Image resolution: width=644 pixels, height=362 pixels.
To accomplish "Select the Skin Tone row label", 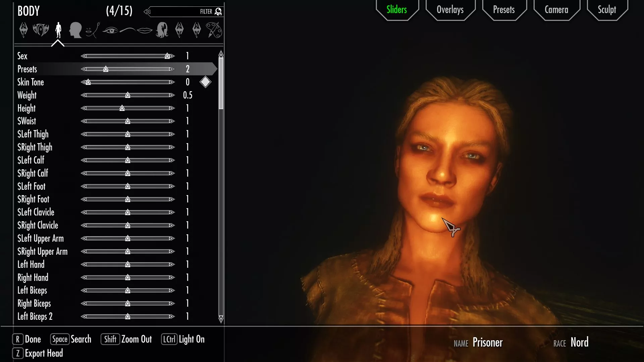I will [x=31, y=82].
